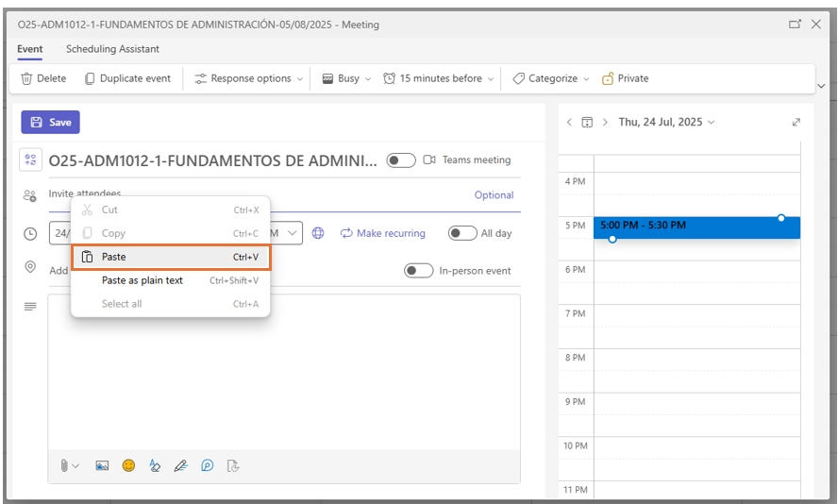The height and width of the screenshot is (504, 838).
Task: Click the Teams meeting camera icon
Action: point(429,160)
